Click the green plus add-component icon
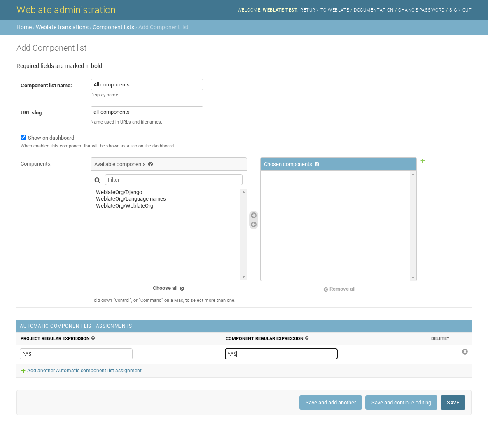 click(x=423, y=161)
